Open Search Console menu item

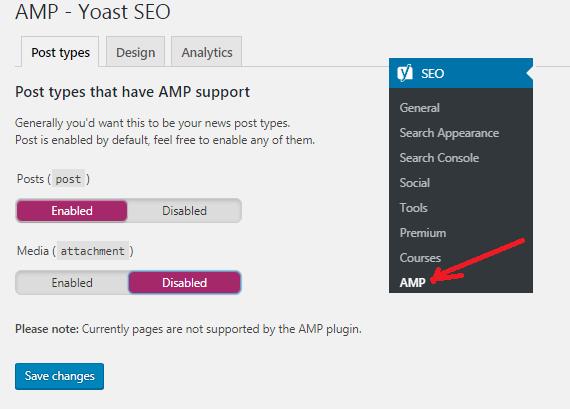[439, 158]
